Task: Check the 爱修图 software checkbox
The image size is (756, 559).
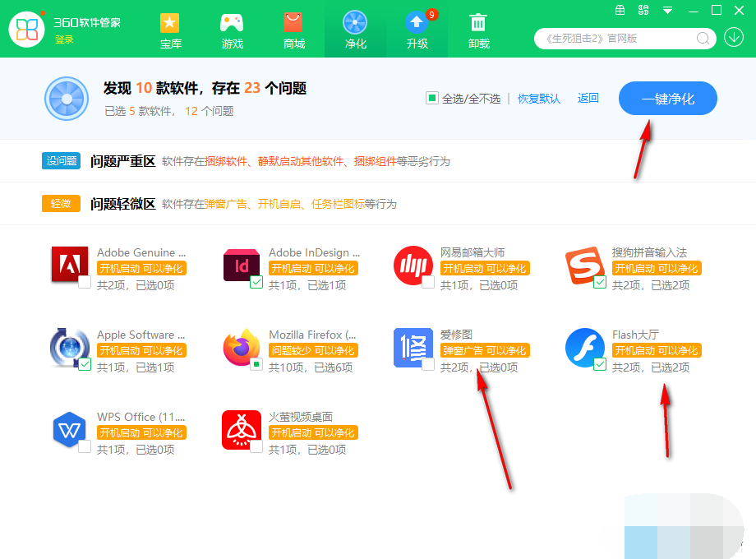Action: click(428, 364)
